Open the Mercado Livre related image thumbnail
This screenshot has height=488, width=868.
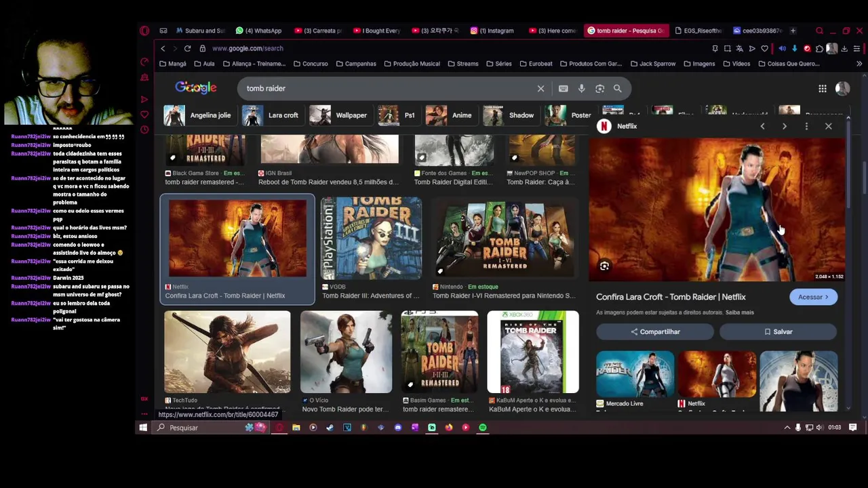[x=635, y=374]
